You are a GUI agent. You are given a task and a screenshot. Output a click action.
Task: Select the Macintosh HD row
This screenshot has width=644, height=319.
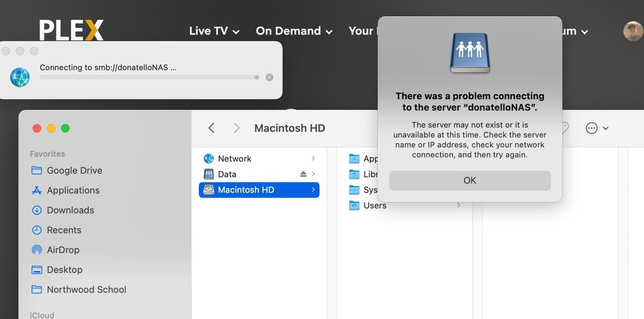point(259,190)
